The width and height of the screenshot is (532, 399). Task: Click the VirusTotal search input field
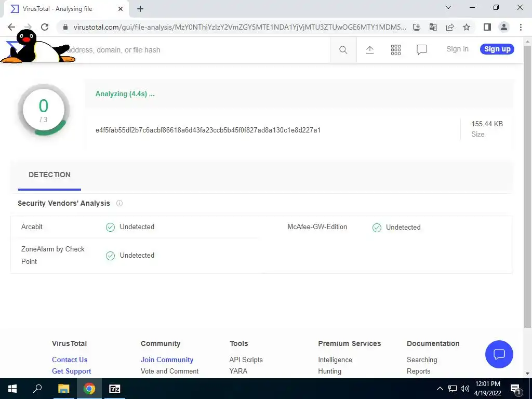click(x=197, y=50)
